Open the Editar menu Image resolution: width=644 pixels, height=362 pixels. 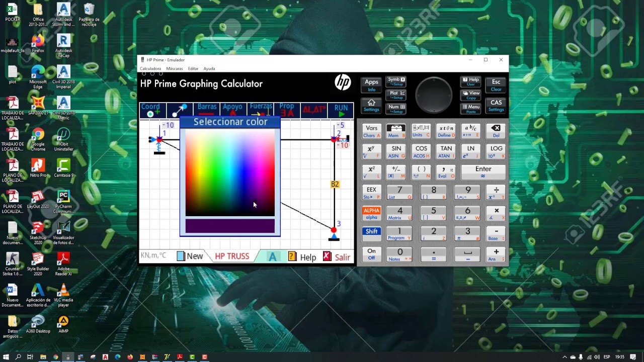click(x=193, y=69)
